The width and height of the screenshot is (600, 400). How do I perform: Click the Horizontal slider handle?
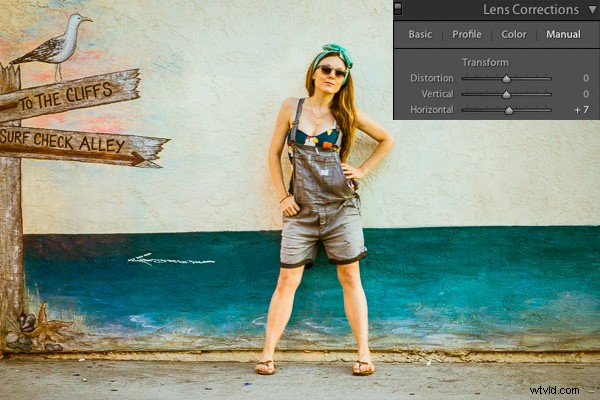coord(509,110)
